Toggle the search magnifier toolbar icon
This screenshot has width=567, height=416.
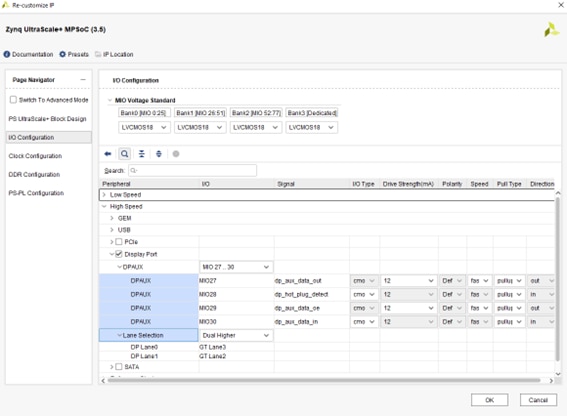tap(124, 154)
